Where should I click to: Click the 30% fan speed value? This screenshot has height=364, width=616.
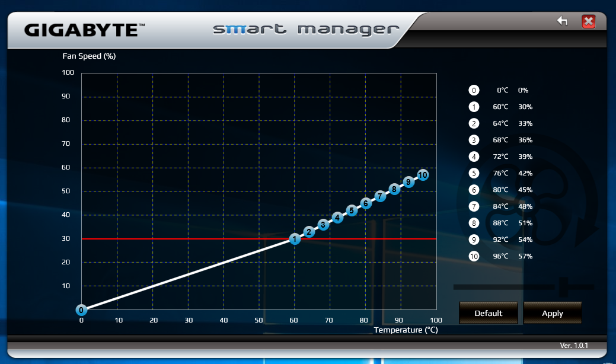525,107
